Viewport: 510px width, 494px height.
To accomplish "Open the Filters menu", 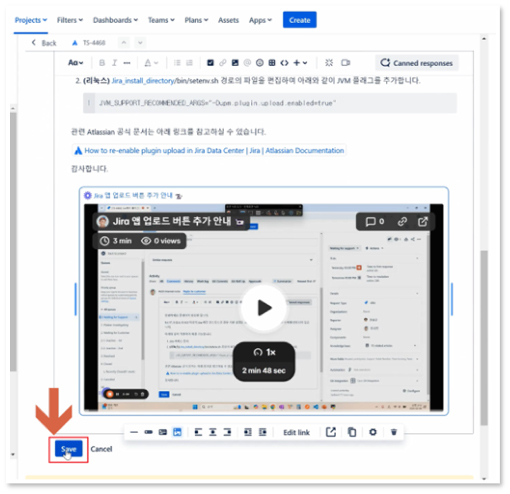I will pyautogui.click(x=70, y=20).
